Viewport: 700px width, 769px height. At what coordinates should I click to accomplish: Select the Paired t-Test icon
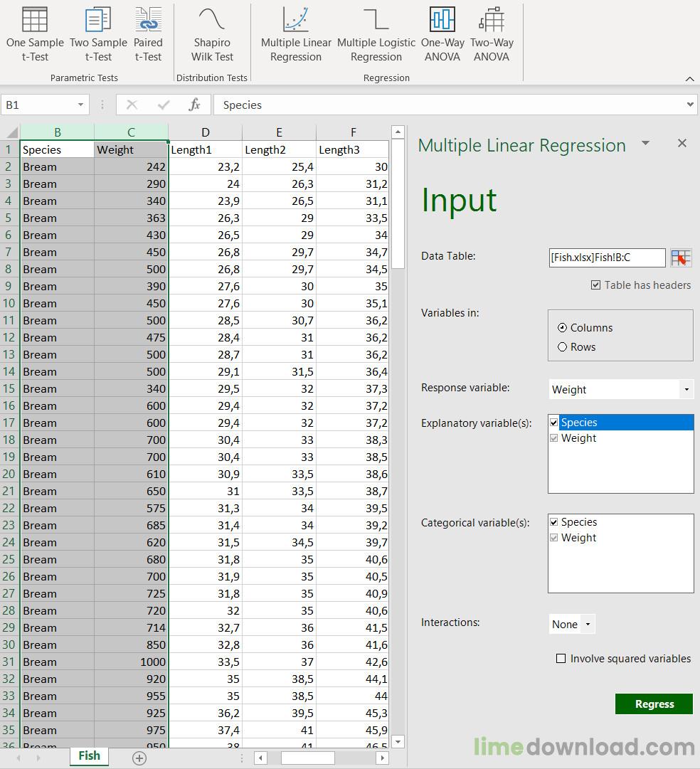(x=148, y=34)
